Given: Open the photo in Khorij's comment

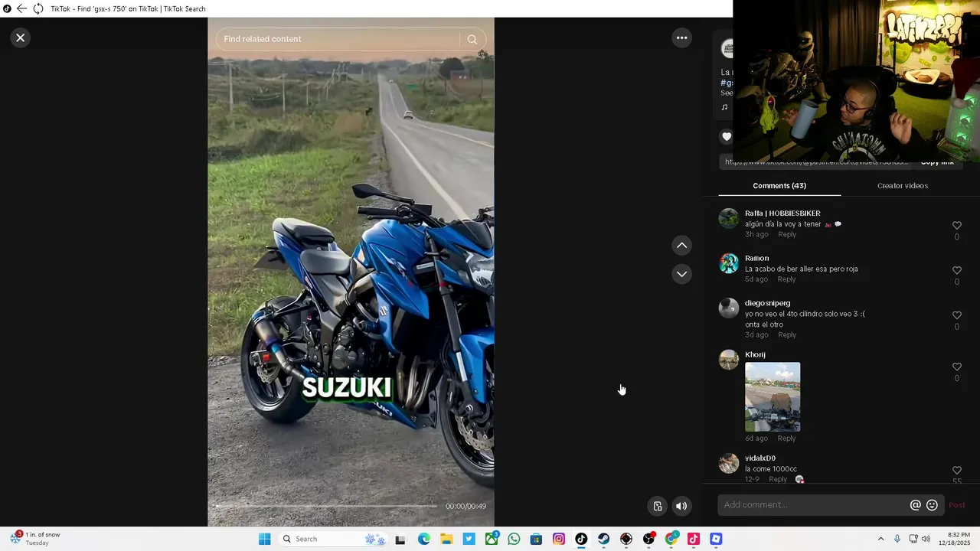Looking at the screenshot, I should (x=773, y=397).
